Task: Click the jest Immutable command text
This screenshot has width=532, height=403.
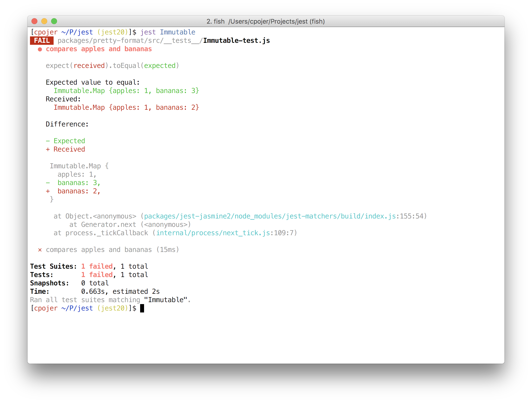Action: pos(168,32)
